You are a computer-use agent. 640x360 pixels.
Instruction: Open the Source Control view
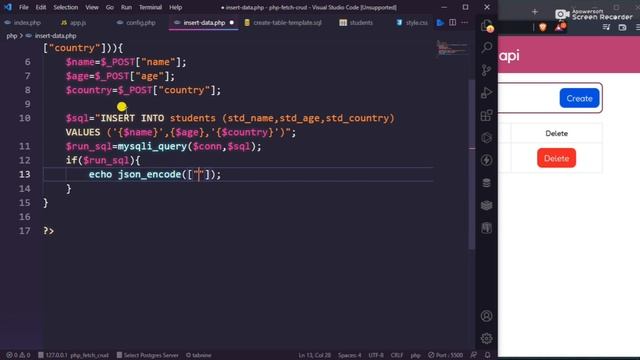(x=487, y=70)
